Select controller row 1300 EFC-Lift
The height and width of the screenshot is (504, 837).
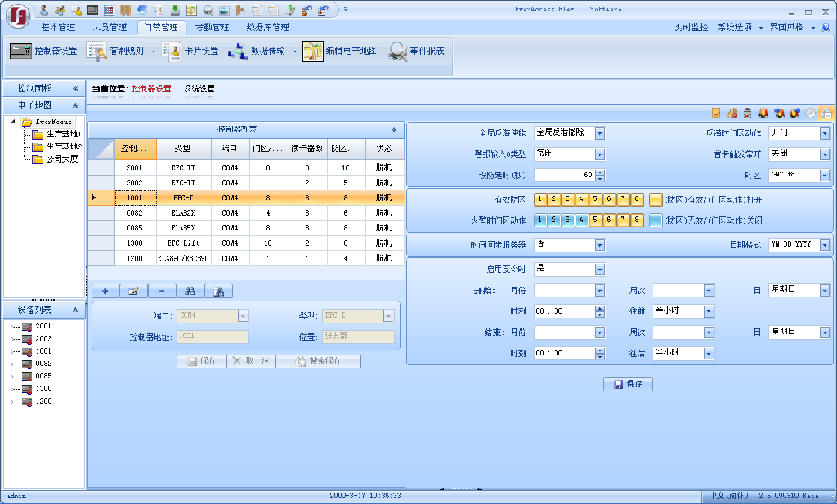245,243
